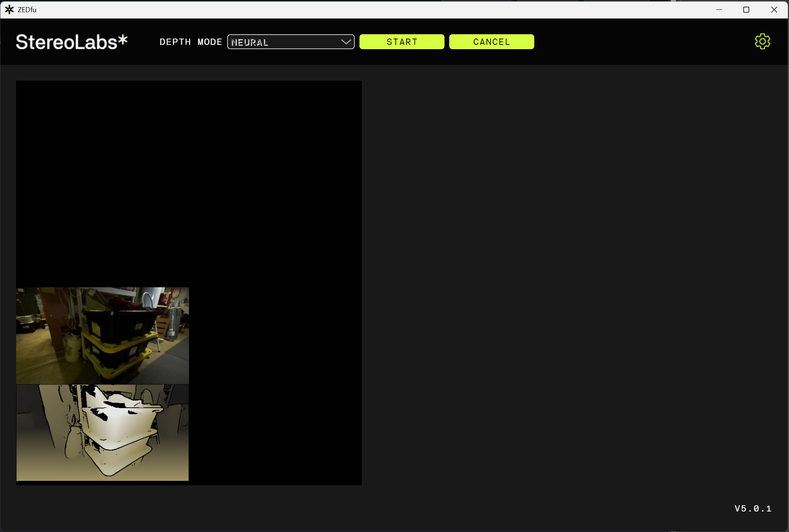Close the ZEDfu window
This screenshot has height=532, width=789.
click(x=774, y=9)
